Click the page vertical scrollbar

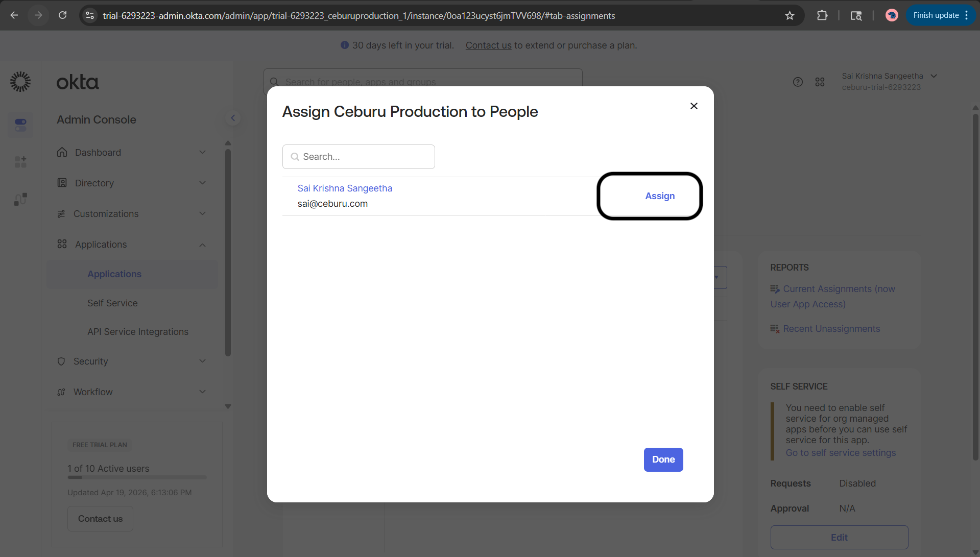coord(975,286)
